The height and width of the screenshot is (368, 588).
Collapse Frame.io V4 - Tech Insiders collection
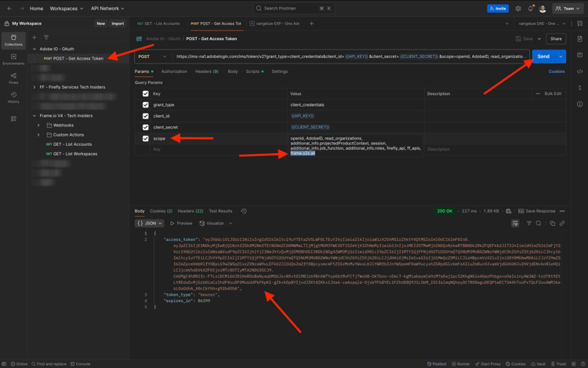pyautogui.click(x=34, y=115)
